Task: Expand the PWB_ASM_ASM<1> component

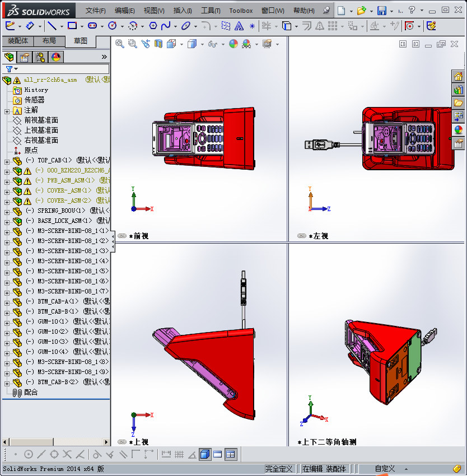Action: pyautogui.click(x=7, y=182)
